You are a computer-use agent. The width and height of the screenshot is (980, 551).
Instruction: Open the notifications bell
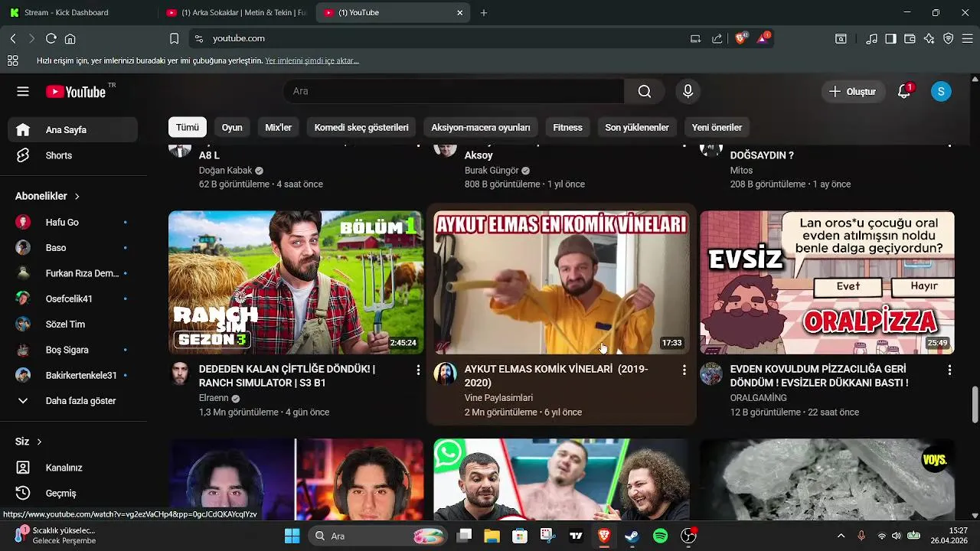[x=904, y=91]
